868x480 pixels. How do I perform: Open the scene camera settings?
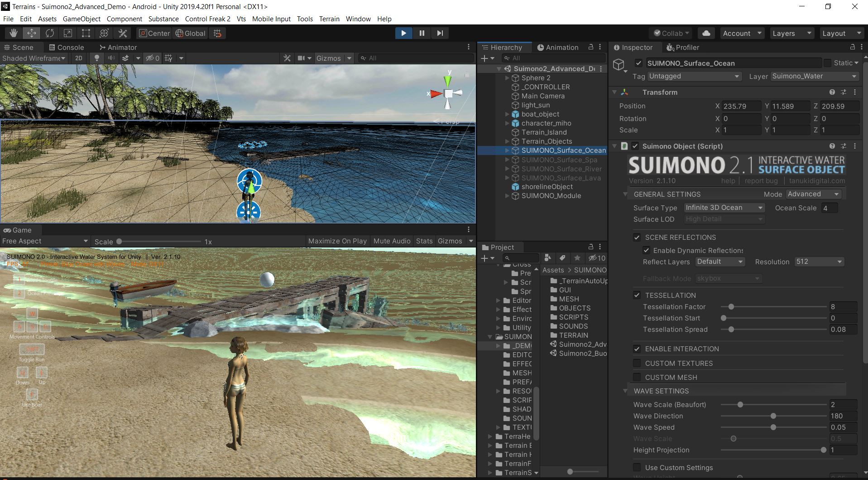click(301, 58)
